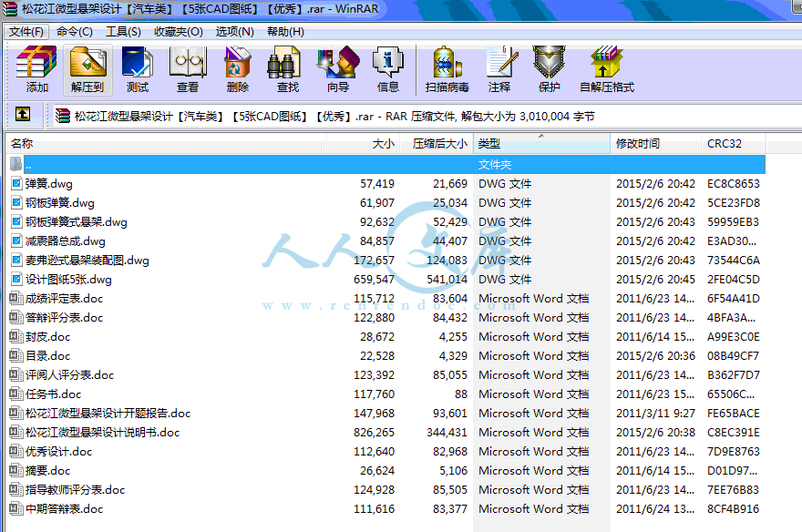Image resolution: width=802 pixels, height=532 pixels.
Task: Sort by the 名称 column header
Action: [x=166, y=144]
